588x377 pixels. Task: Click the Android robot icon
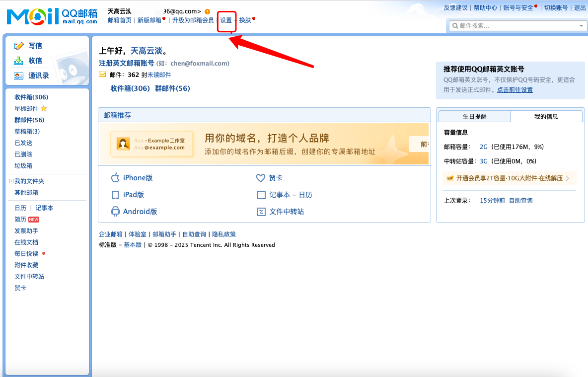pos(115,211)
